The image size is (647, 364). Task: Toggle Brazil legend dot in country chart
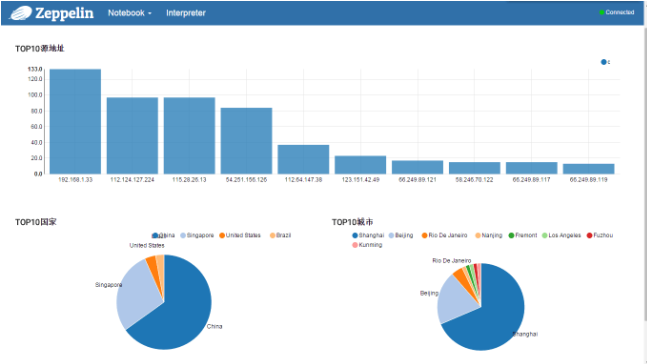[x=272, y=235]
